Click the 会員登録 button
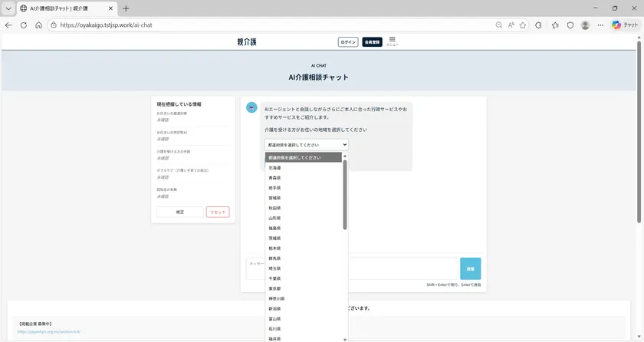The image size is (644, 342). (x=372, y=42)
